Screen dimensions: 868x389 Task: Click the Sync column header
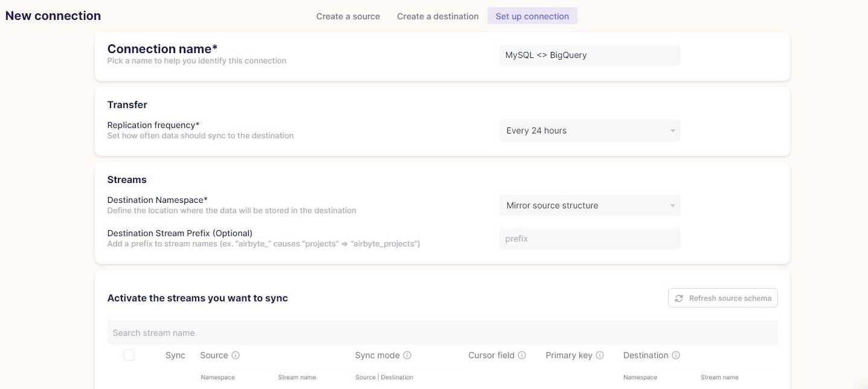pos(175,355)
